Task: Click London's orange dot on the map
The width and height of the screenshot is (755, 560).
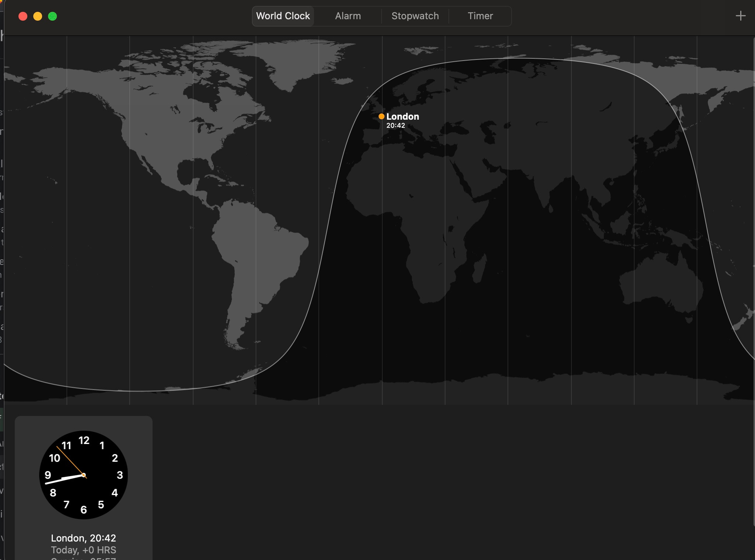Action: click(381, 116)
